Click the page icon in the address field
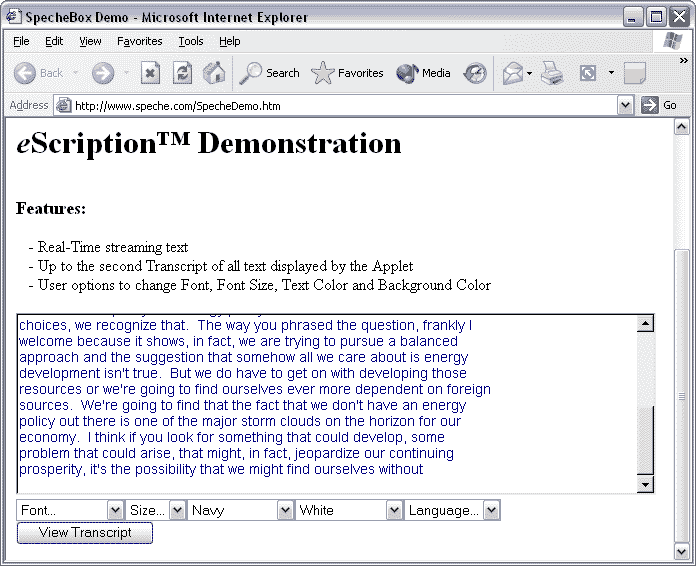 64,106
